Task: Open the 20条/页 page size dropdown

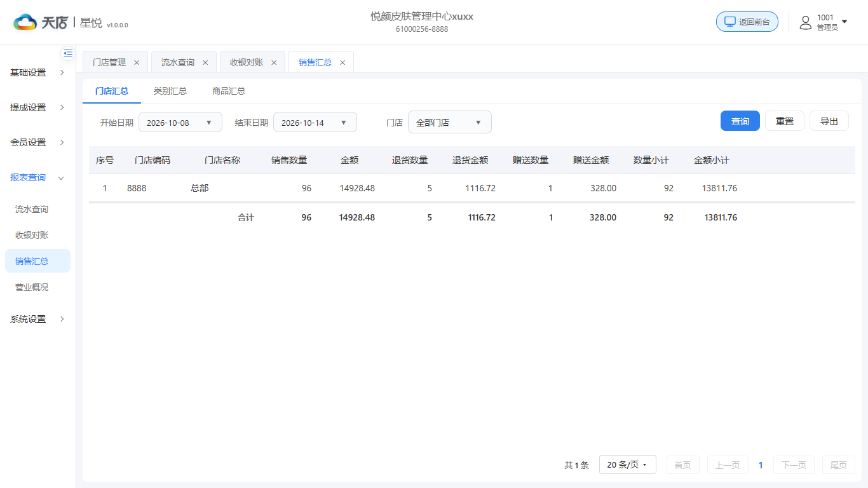Action: point(628,464)
